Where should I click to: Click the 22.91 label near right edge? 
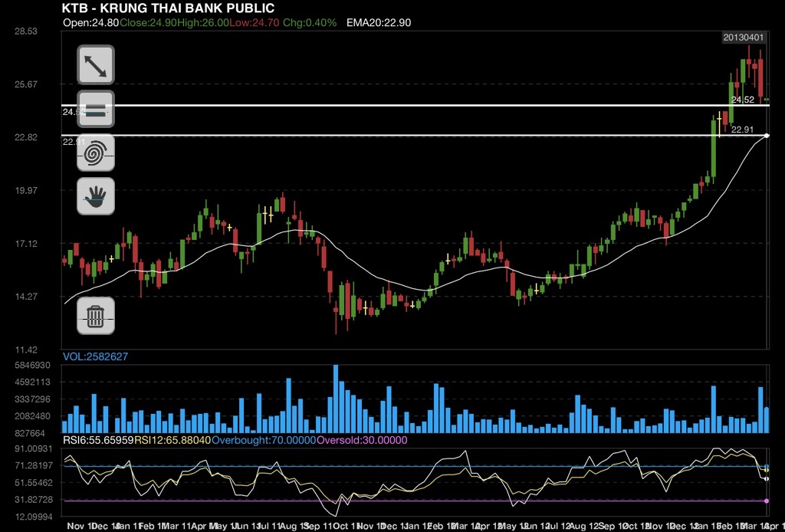(742, 130)
